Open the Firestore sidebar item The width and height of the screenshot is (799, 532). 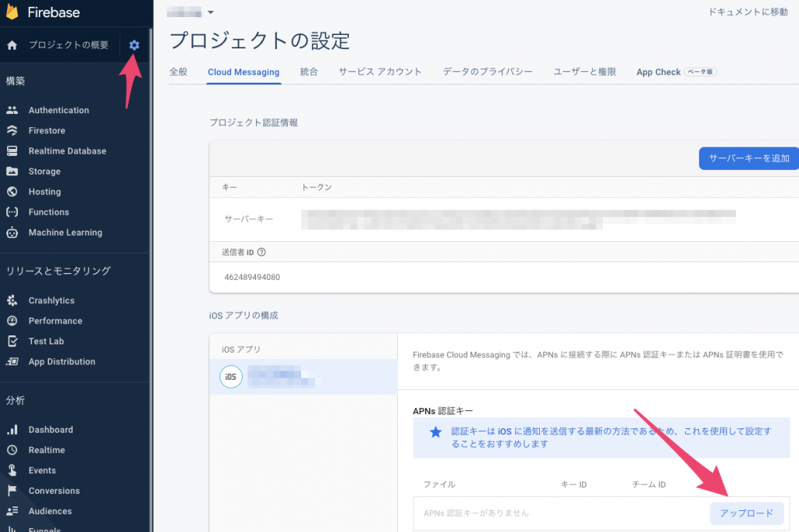click(47, 130)
